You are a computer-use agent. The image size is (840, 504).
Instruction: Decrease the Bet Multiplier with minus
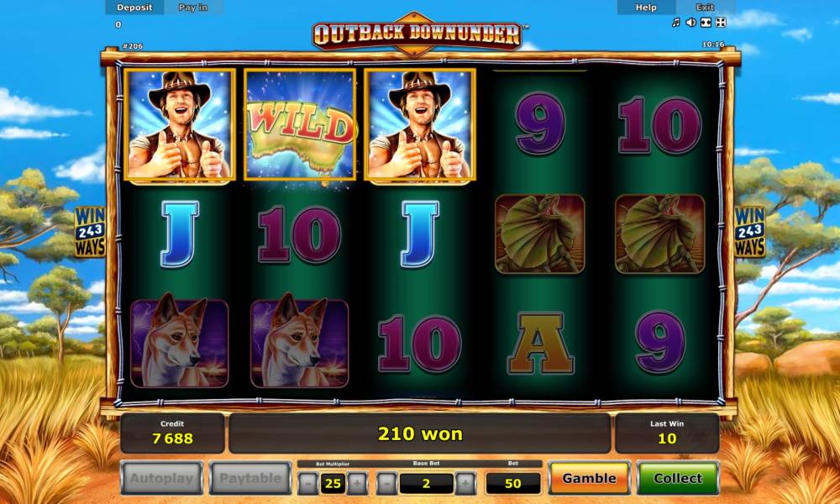coord(307,484)
